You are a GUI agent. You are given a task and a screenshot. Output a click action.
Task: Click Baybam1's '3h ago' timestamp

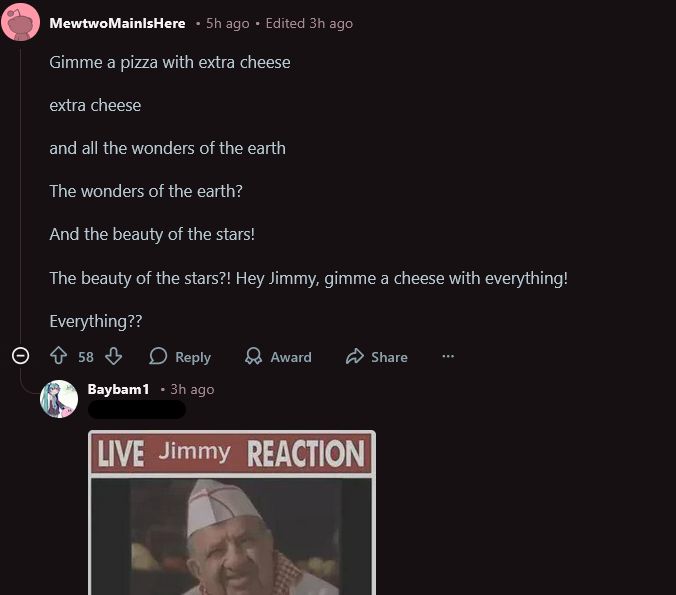192,389
